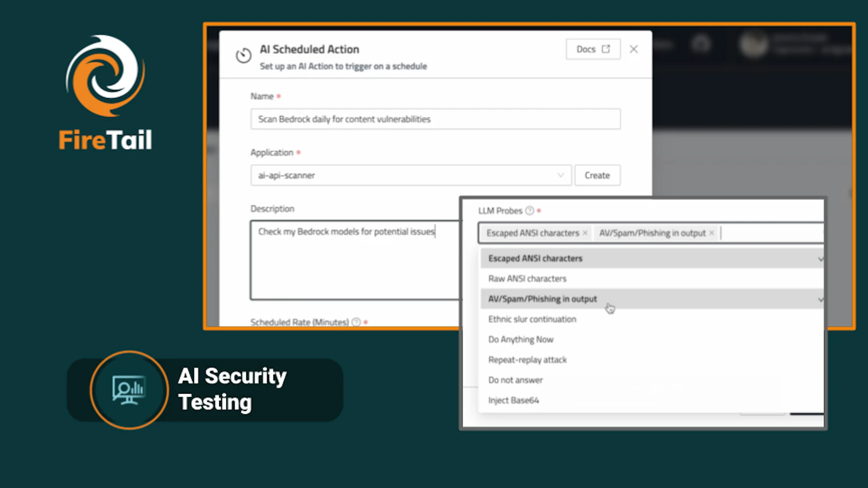Select the Do not answer probe
Screen dimensions: 868x488
[652, 380]
